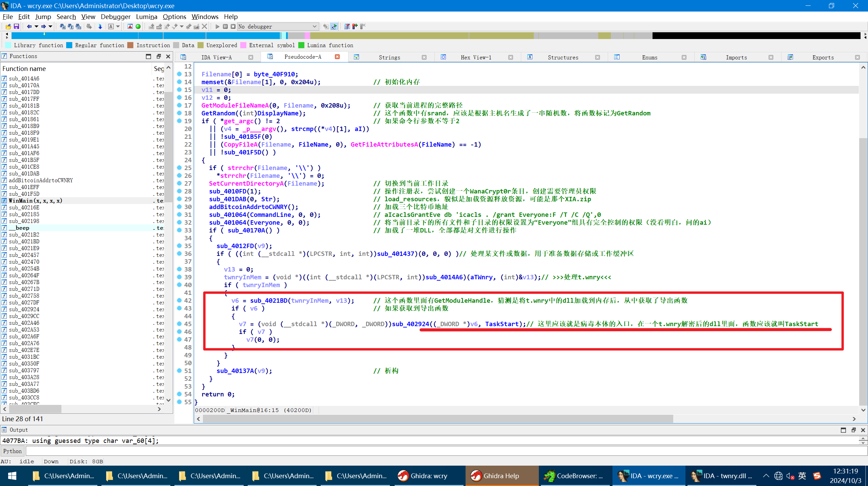The height and width of the screenshot is (486, 868).
Task: Click the Save database icon
Action: click(x=16, y=26)
